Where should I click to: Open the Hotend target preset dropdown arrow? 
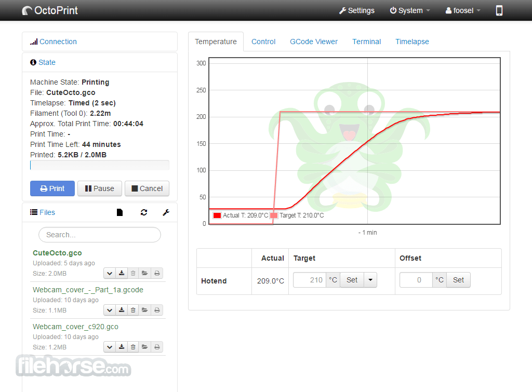(x=370, y=280)
